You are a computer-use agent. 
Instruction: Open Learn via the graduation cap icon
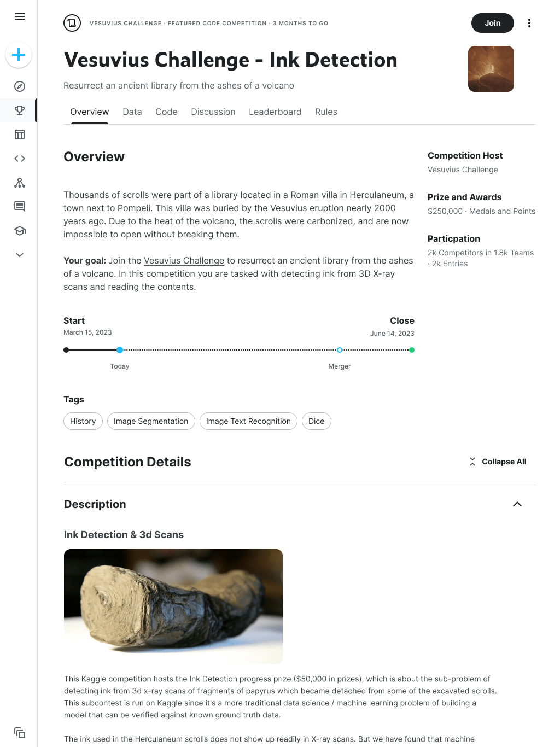point(19,230)
